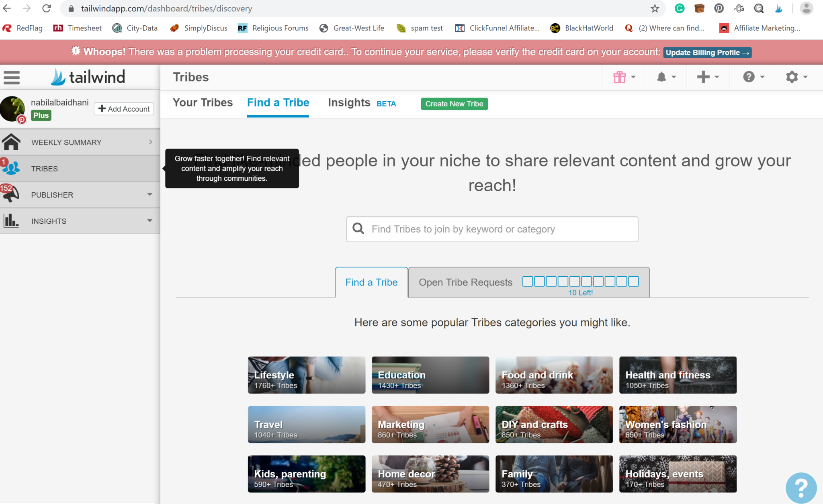The width and height of the screenshot is (823, 504).
Task: Click the Tribes people icon
Action: pos(11,168)
